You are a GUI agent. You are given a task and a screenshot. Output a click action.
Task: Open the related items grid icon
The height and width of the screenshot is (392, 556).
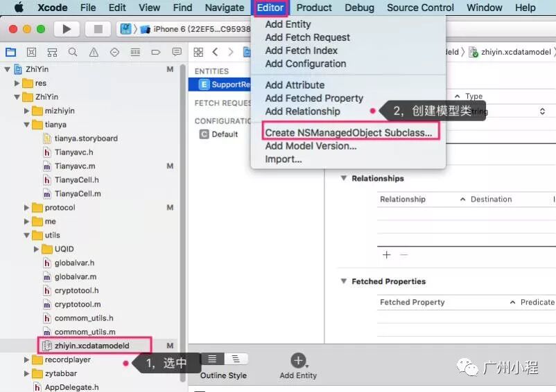click(x=198, y=53)
